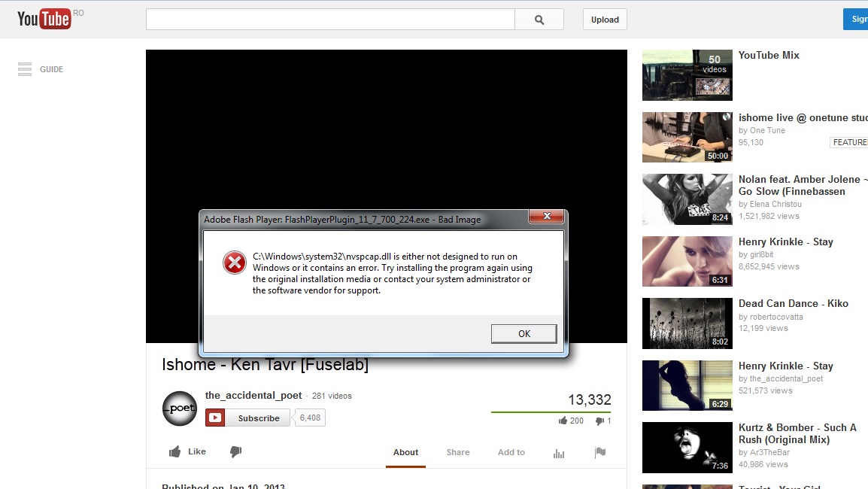Open the Henry Krinkle - Stay video thumbnail
The image size is (868, 489).
tap(686, 261)
